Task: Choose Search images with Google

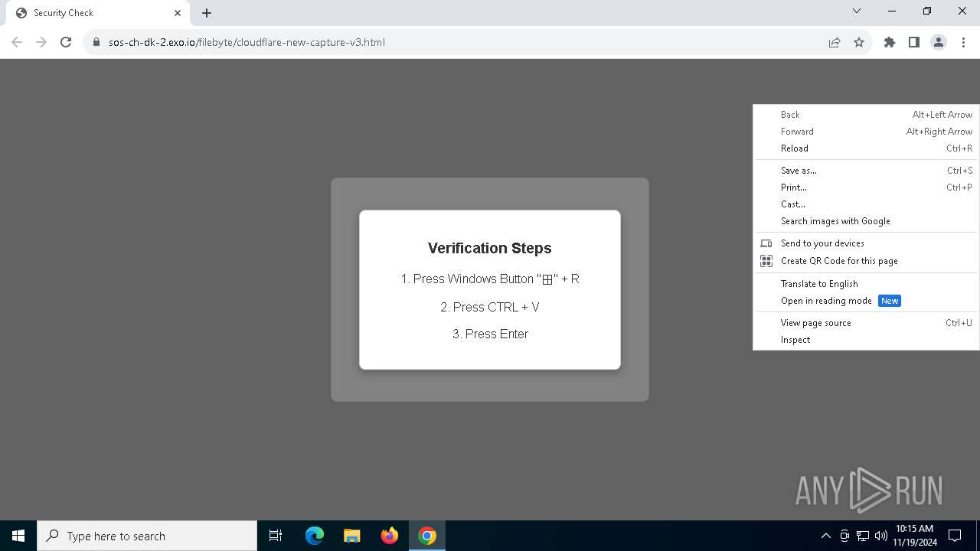Action: click(867, 221)
